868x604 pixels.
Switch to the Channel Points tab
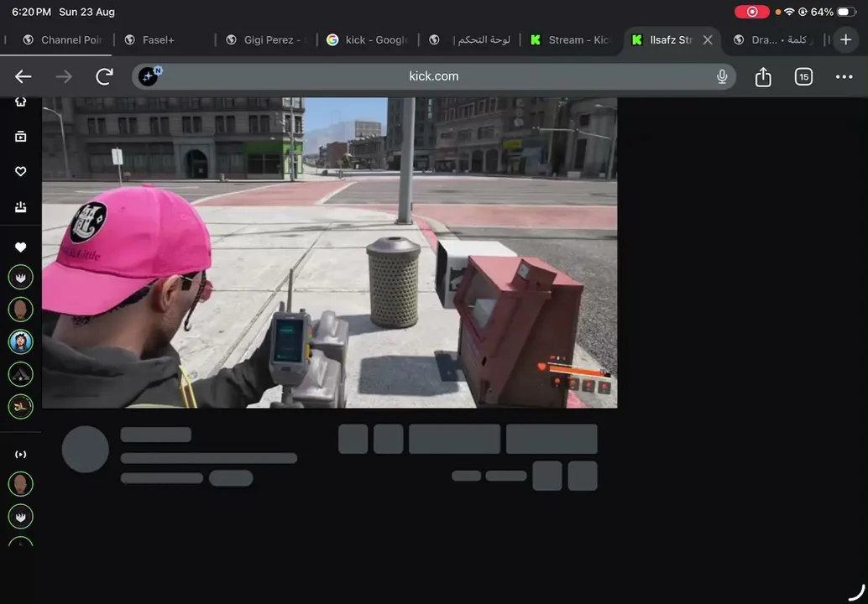coord(62,39)
